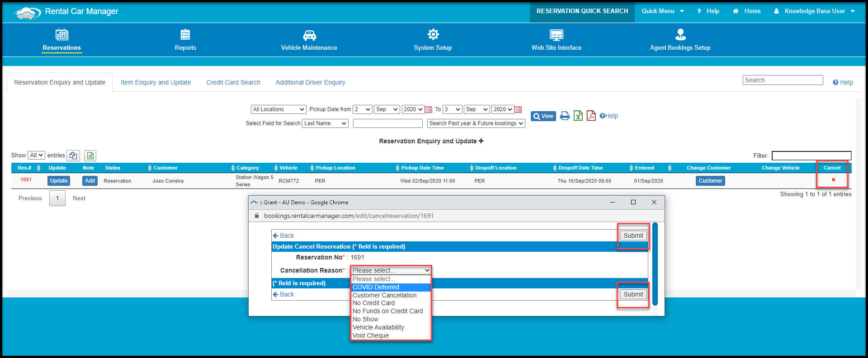The width and height of the screenshot is (868, 358).
Task: Open pickup from year 2020 dropdown
Action: pos(413,109)
